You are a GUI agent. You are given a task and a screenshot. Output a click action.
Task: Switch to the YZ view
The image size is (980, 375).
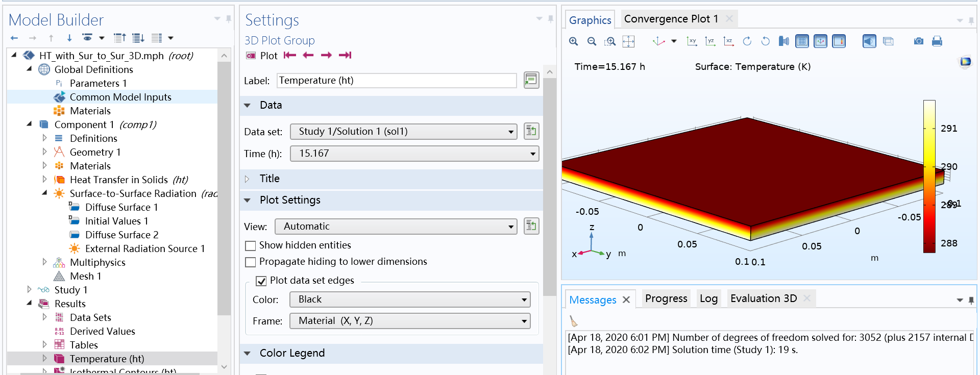tap(710, 41)
